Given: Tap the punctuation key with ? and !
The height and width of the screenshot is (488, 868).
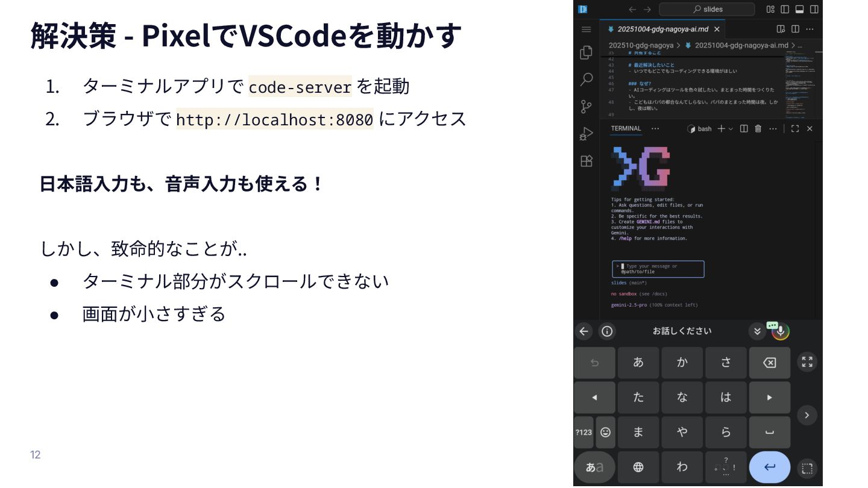Looking at the screenshot, I should [726, 467].
